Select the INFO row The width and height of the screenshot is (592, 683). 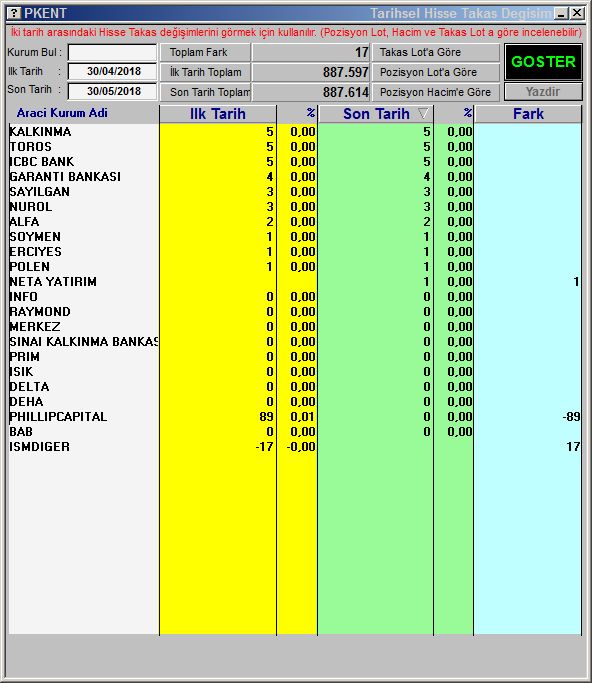tap(295, 297)
